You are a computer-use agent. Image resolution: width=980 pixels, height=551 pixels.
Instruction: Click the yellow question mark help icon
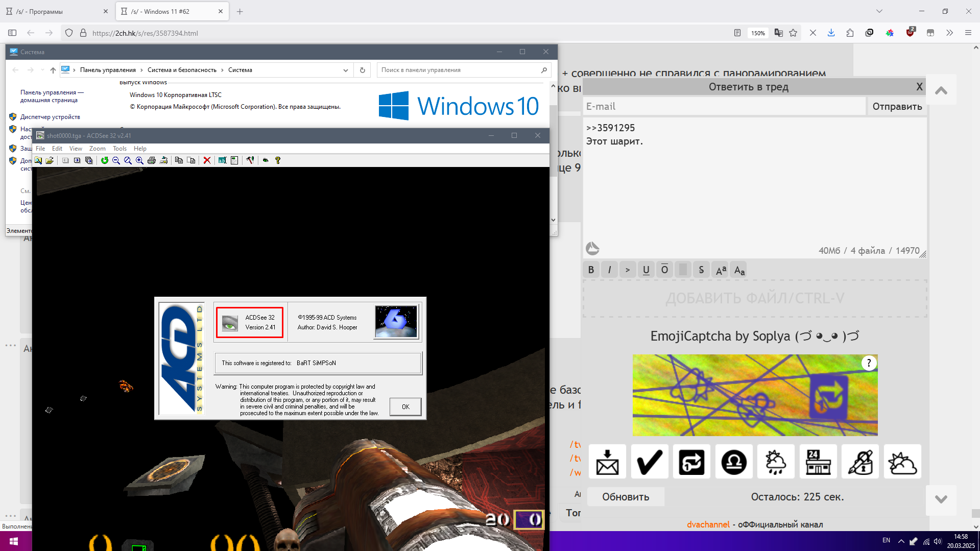tap(278, 160)
